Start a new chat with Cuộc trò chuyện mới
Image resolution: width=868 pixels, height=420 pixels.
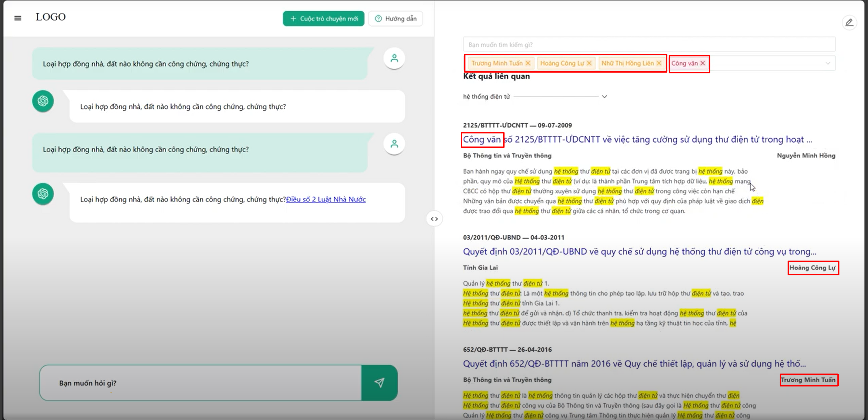point(324,19)
